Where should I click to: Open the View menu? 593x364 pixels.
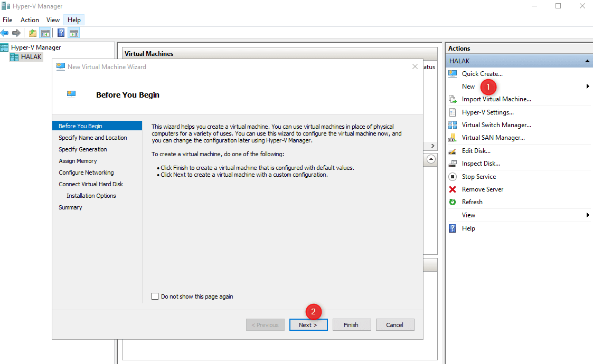[x=53, y=20]
